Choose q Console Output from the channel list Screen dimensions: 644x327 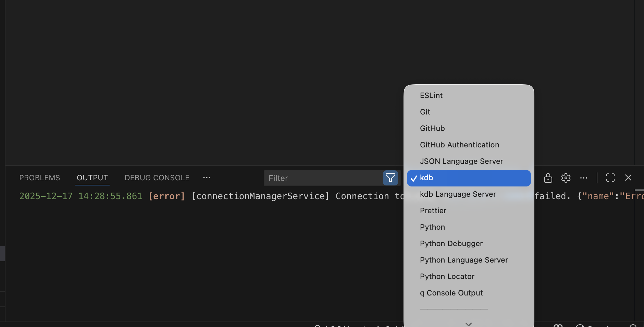tap(451, 293)
